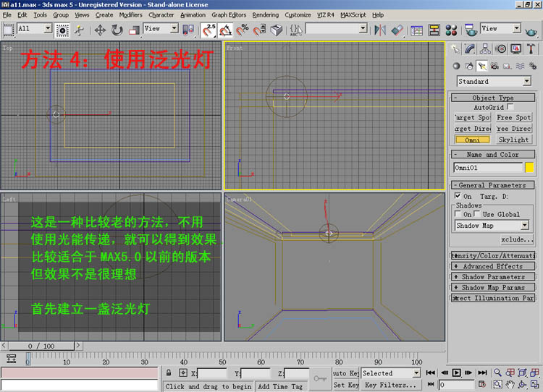Open the Rendering menu

coord(265,14)
